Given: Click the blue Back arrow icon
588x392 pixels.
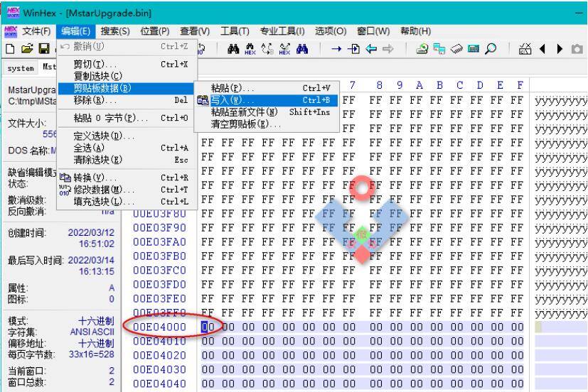Looking at the screenshot, I should point(371,49).
